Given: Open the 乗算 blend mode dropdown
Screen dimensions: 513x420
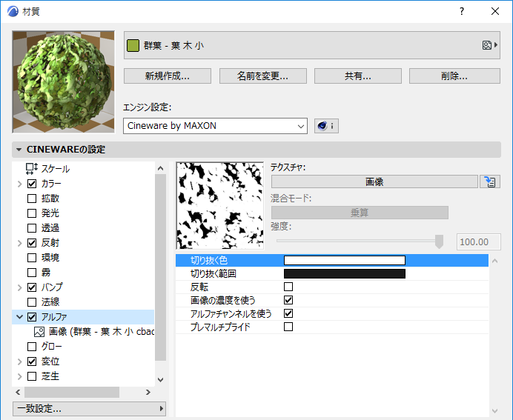Looking at the screenshot, I should click(360, 213).
